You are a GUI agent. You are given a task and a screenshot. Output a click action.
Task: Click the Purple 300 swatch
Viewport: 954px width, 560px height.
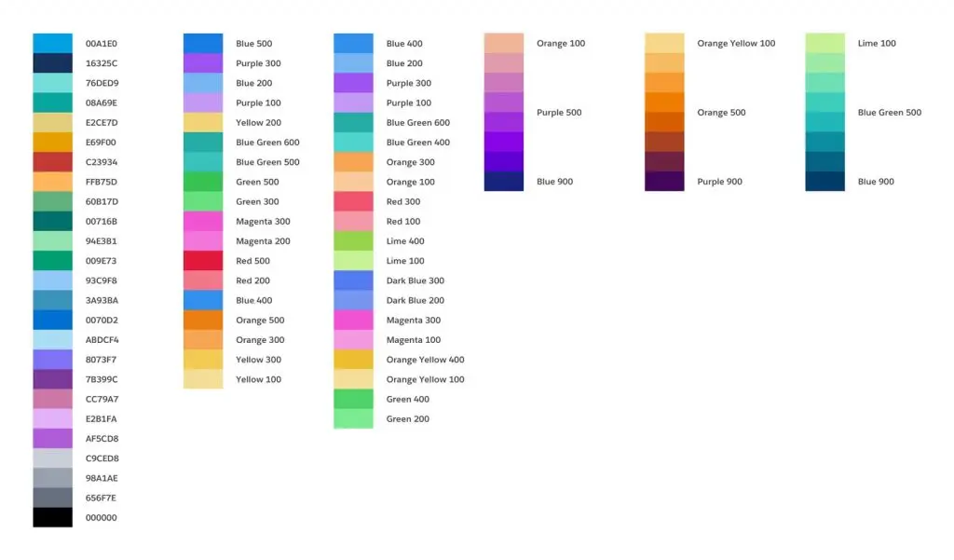(203, 63)
